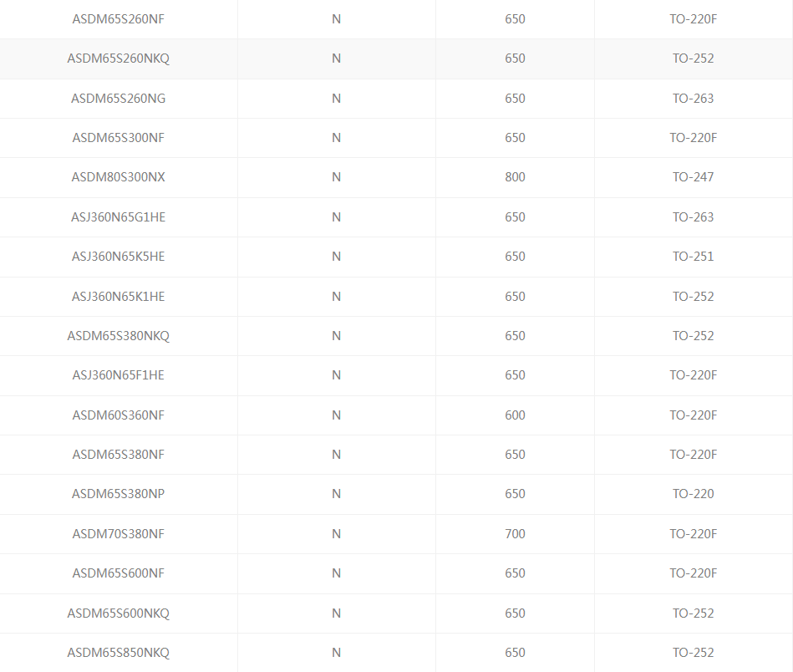Open the ASJ360N65G1HE part link
The width and height of the screenshot is (793, 672).
(118, 217)
